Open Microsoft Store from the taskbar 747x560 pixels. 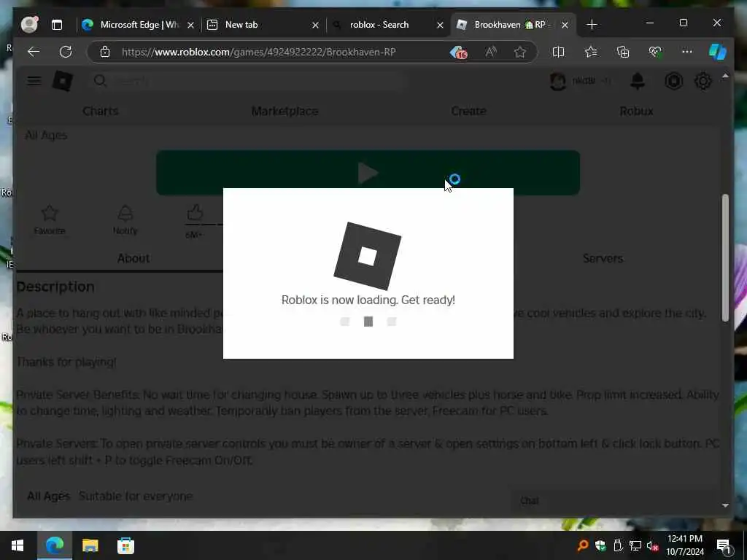125,545
